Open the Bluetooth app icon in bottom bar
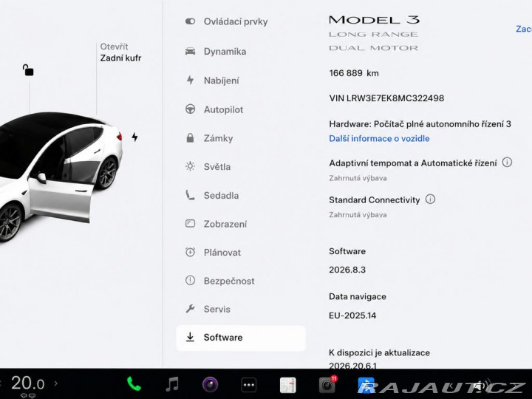Viewport: 532px width, 399px height. pyautogui.click(x=366, y=385)
